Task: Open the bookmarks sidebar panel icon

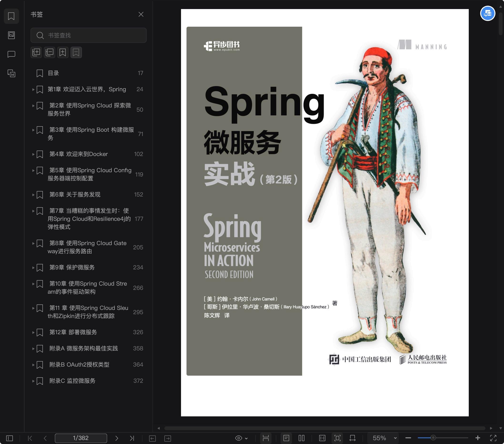Action: (11, 16)
